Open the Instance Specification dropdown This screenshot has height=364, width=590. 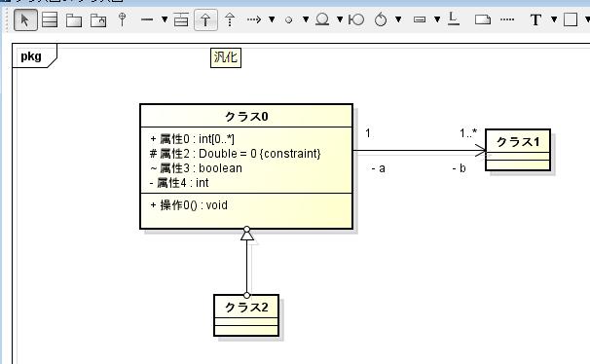click(x=437, y=19)
